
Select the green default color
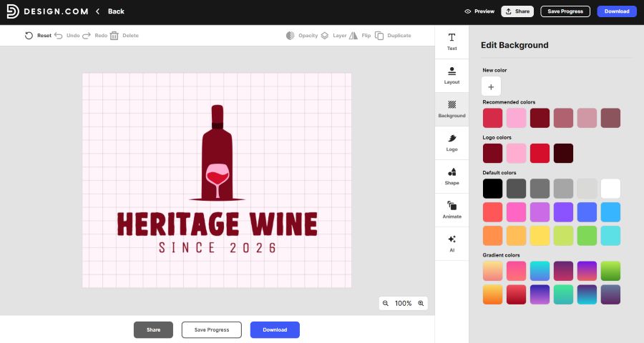(587, 236)
